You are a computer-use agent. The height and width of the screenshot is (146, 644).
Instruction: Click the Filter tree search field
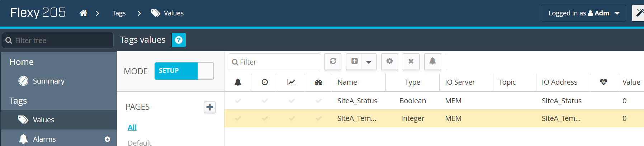(61, 41)
